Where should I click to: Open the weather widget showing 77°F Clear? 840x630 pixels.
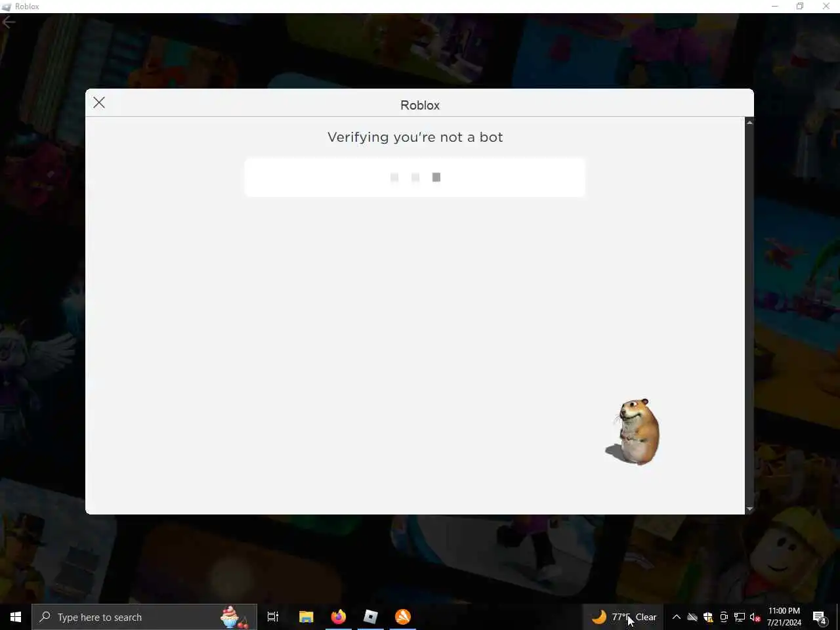[x=624, y=617]
